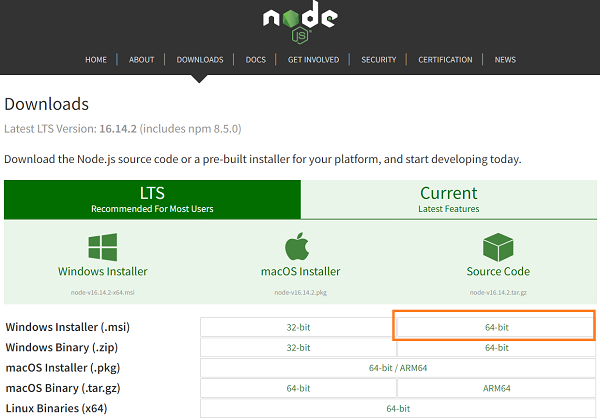Click the Node.js logo

click(300, 22)
